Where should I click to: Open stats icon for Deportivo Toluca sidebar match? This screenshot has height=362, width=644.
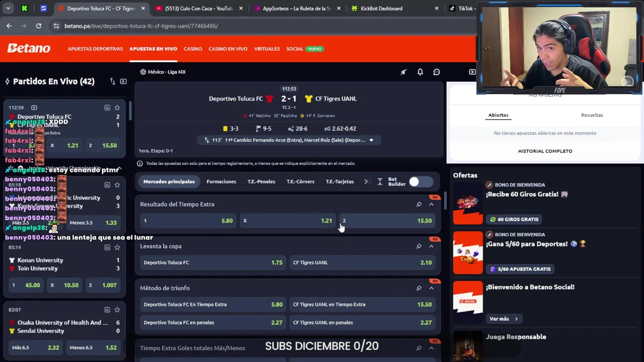click(107, 108)
